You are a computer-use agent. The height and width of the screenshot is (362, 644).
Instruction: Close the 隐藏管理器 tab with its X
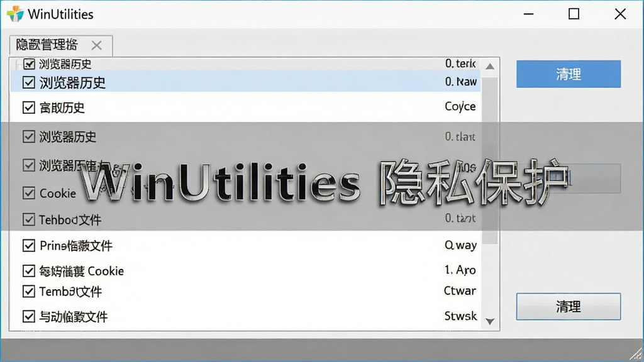(x=96, y=45)
